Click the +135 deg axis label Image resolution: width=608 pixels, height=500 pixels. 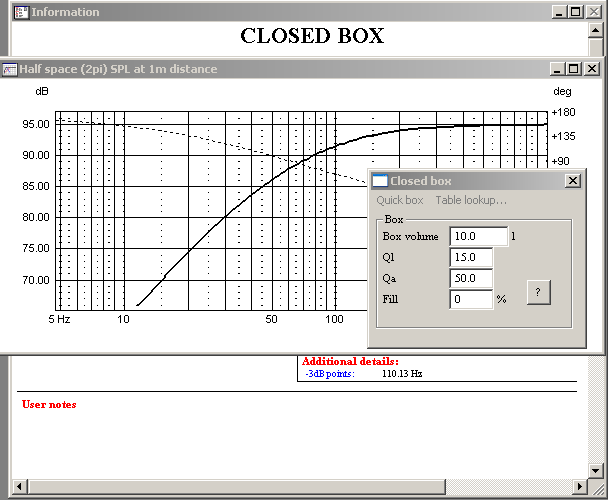(563, 137)
